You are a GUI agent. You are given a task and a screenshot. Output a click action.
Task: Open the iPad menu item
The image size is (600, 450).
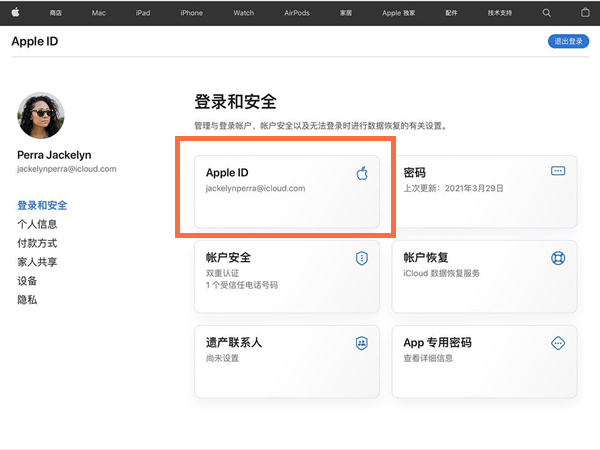coord(143,13)
